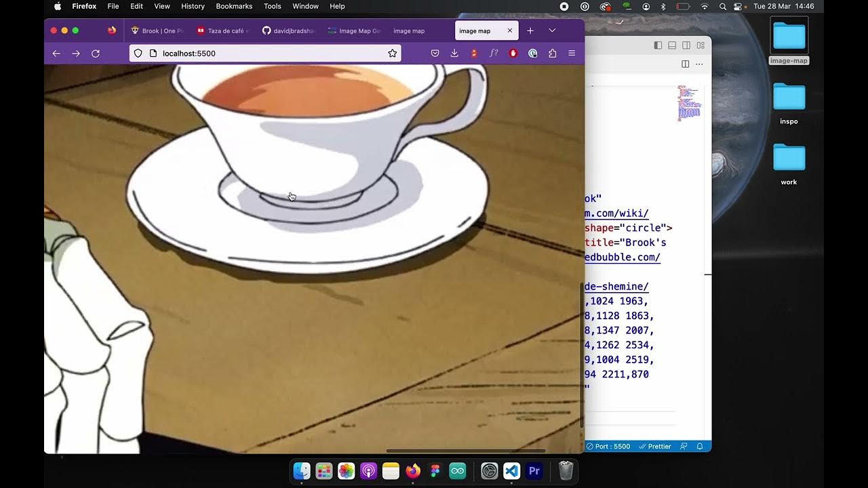Viewport: 868px width, 488px height.
Task: Save page to Pocket
Action: pos(435,54)
